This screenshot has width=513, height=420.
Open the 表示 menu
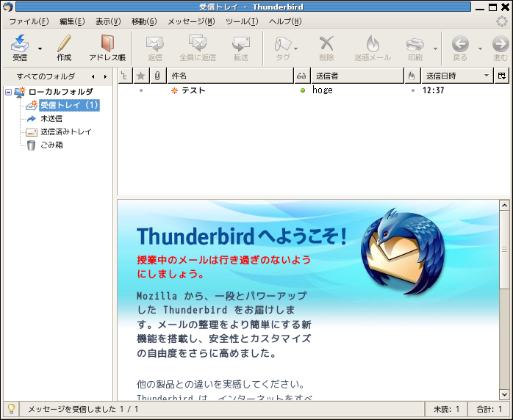coord(108,21)
